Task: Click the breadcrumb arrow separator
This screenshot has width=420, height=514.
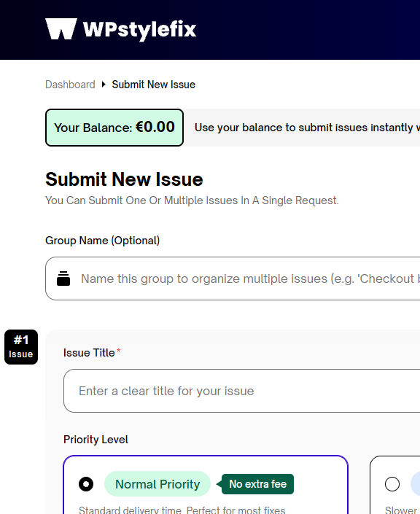Action: click(104, 85)
